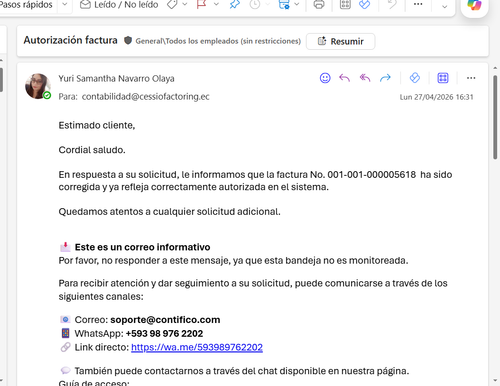This screenshot has height=386, width=500.
Task: Click the snooze clock icon
Action: coord(255,5)
